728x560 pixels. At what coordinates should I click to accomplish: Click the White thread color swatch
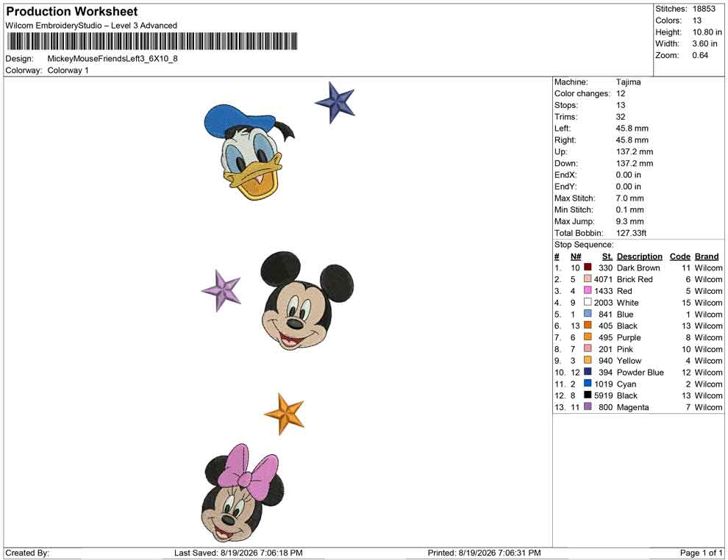[x=588, y=302]
